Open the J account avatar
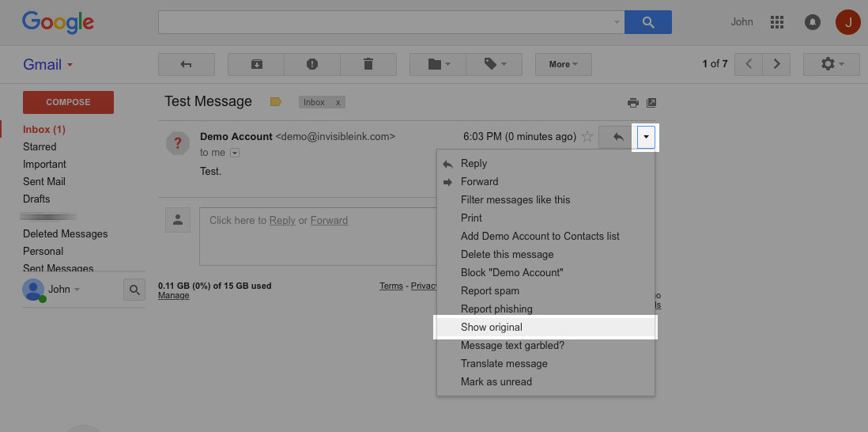 847,22
